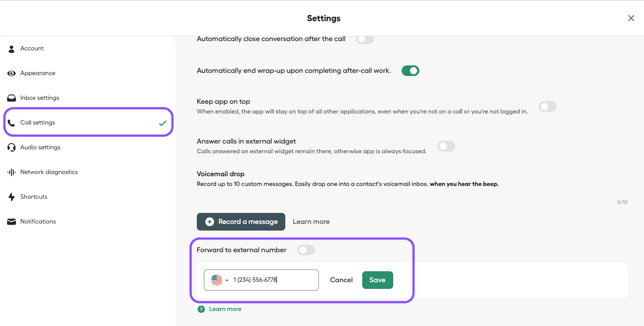The width and height of the screenshot is (644, 326).
Task: Click the Network diagnostics signal icon
Action: coord(11,172)
